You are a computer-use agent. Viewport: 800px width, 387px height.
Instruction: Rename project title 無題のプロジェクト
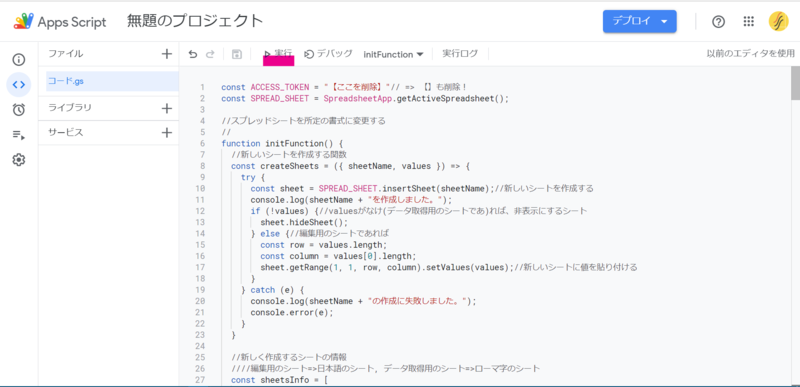click(195, 21)
